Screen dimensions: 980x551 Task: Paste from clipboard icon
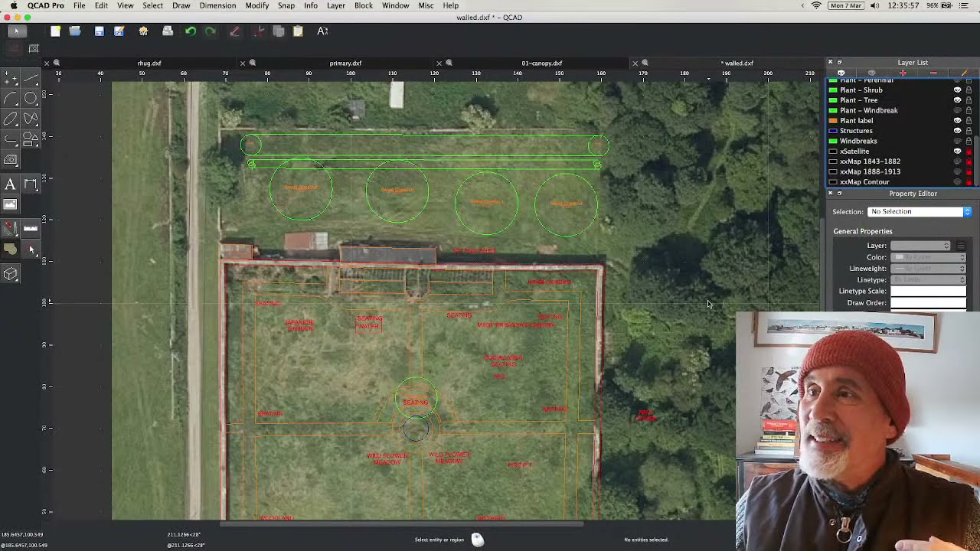click(298, 31)
